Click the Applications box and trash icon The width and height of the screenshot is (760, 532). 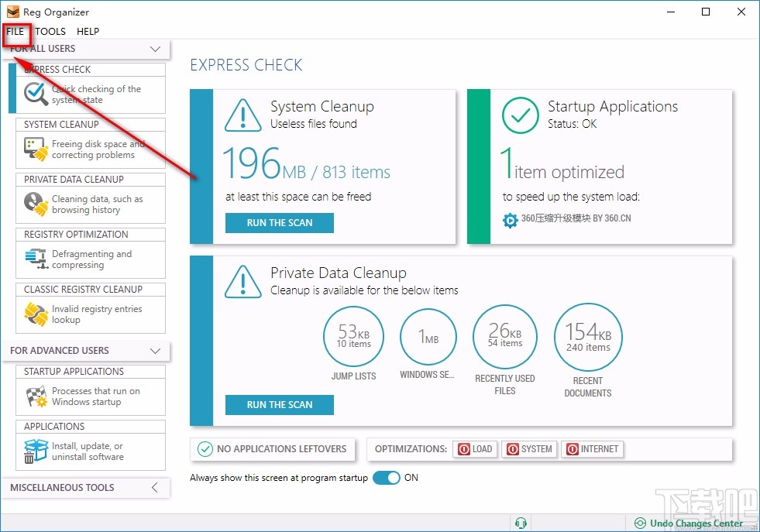[x=36, y=451]
